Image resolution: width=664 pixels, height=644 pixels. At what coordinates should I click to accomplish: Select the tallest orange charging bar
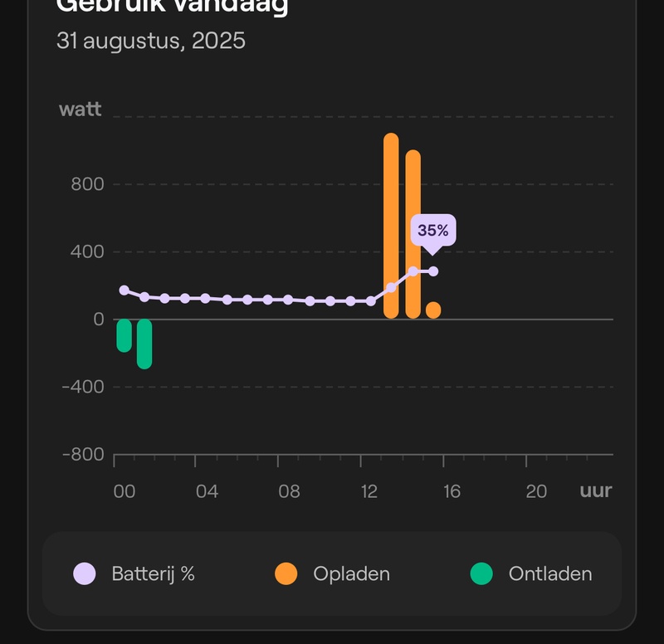click(392, 226)
